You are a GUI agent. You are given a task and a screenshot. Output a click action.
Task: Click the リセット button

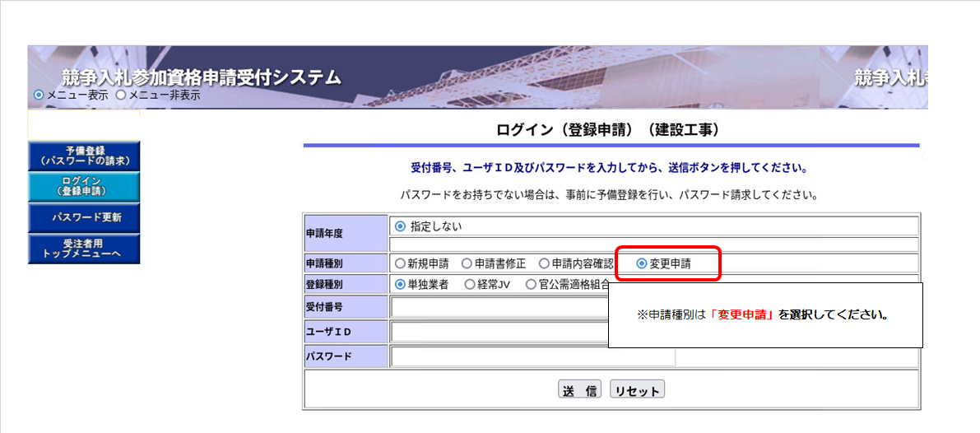point(637,390)
